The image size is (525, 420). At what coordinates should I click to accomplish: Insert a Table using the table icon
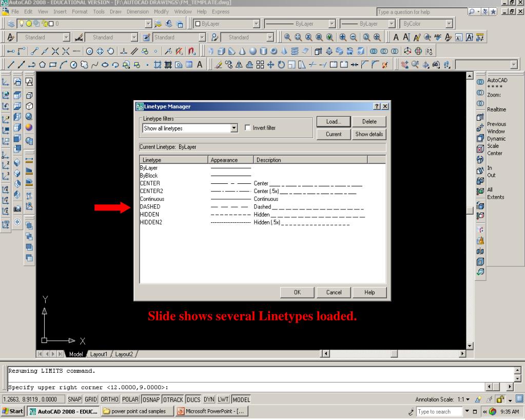pos(189,65)
